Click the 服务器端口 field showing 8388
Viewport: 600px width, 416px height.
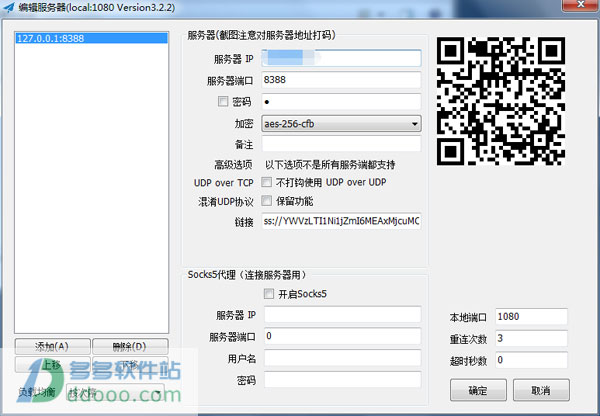[340, 80]
